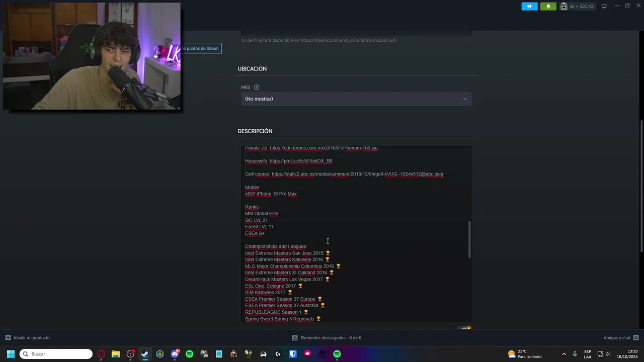The image size is (644, 362).
Task: Click the Golf course URL text
Action: [x=357, y=174]
